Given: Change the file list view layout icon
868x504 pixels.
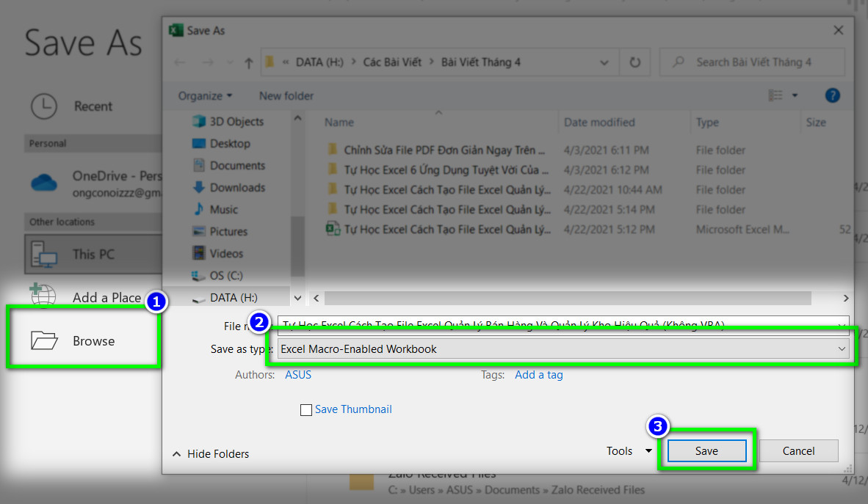Looking at the screenshot, I should [x=775, y=95].
